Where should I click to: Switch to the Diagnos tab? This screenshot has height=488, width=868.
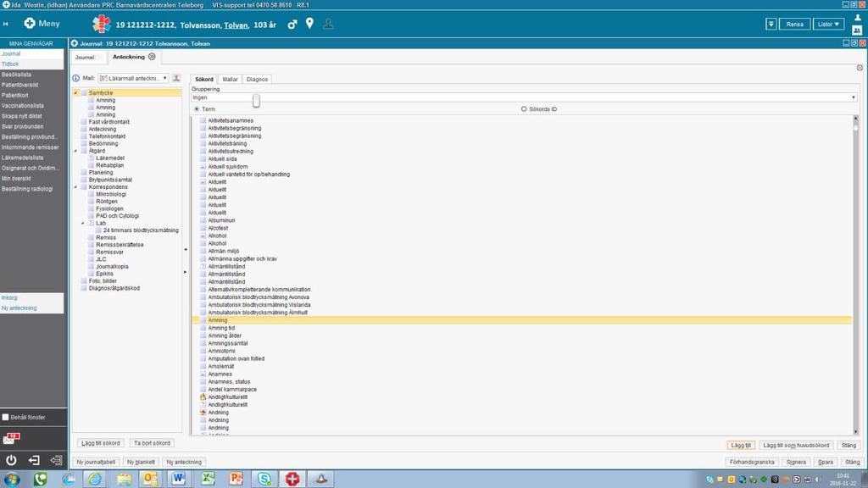tap(257, 79)
